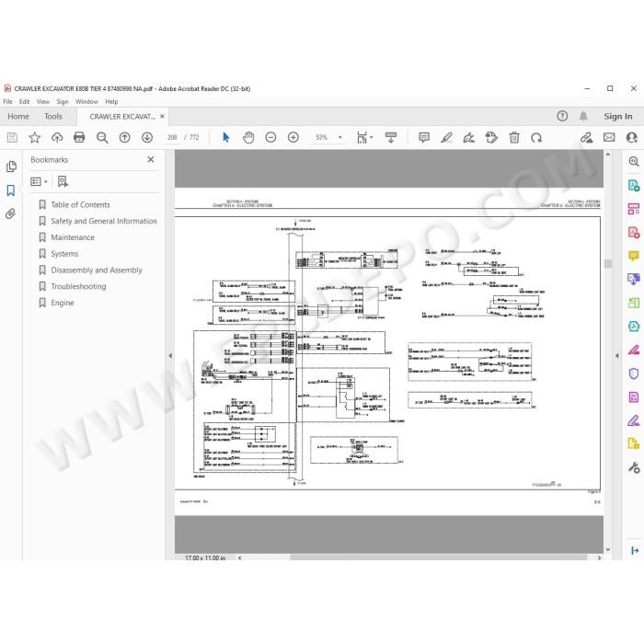644x644 pixels.
Task: Open the Sign document tool
Action: (x=469, y=137)
